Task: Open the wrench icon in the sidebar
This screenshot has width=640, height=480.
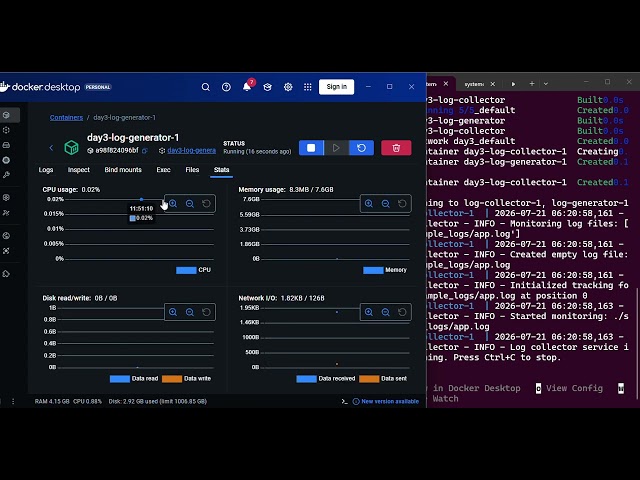Action: click(6, 175)
